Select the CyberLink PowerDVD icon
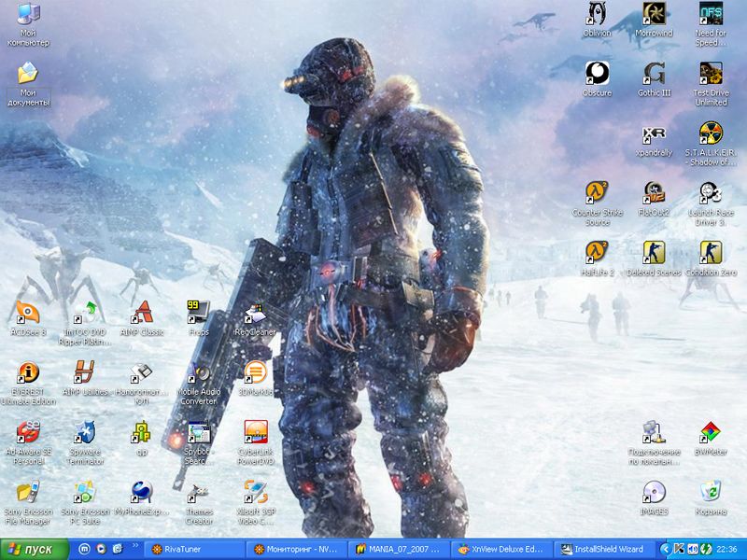This screenshot has width=747, height=560. coord(255,432)
